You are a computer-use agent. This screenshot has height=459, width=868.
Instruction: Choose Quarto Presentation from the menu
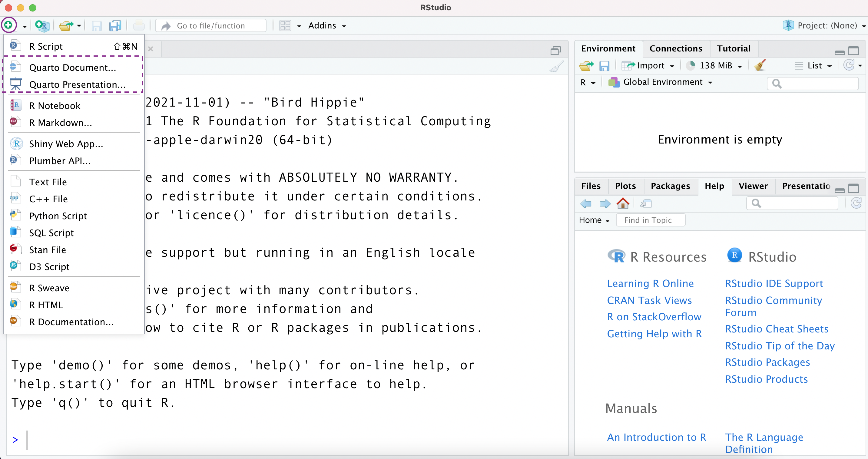coord(78,84)
